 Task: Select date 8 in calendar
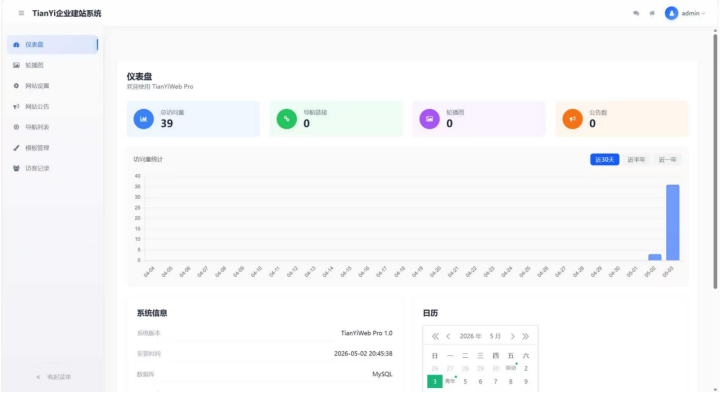click(511, 382)
